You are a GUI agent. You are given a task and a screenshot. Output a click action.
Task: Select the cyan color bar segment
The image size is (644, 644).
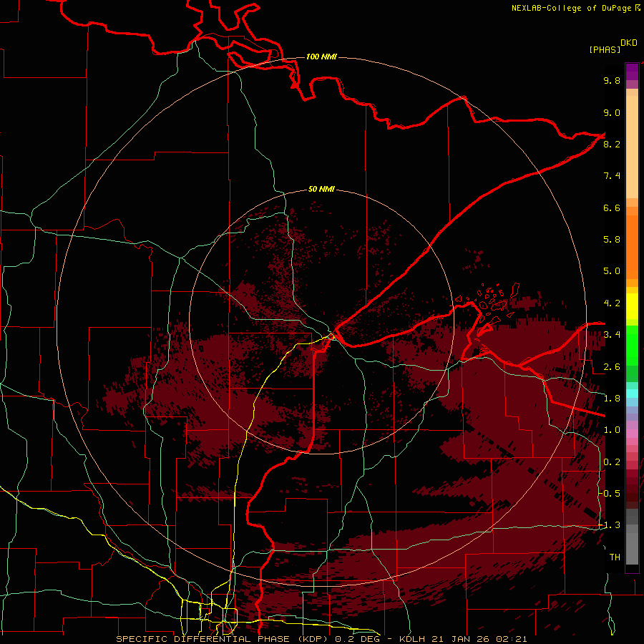tap(632, 394)
